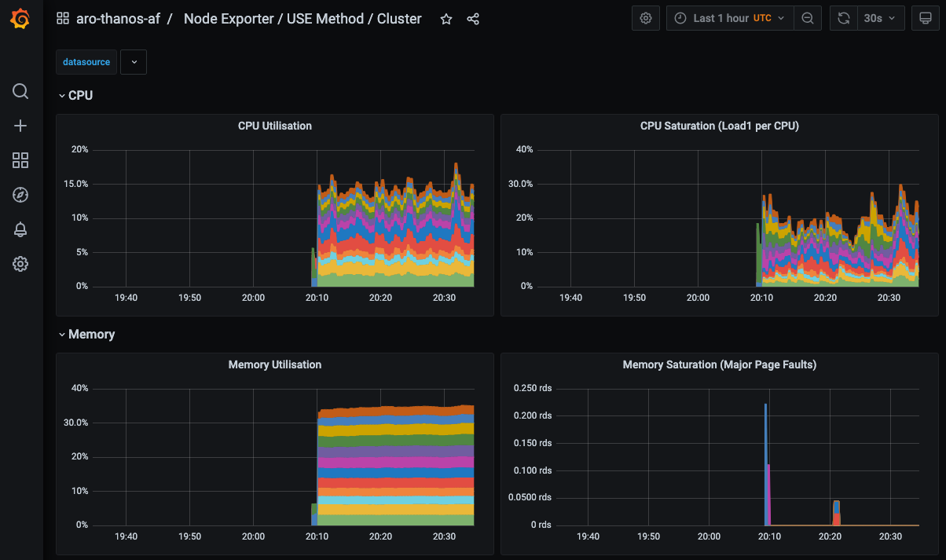The height and width of the screenshot is (560, 946).
Task: Open the Configuration gear in sidebar
Action: [x=20, y=264]
